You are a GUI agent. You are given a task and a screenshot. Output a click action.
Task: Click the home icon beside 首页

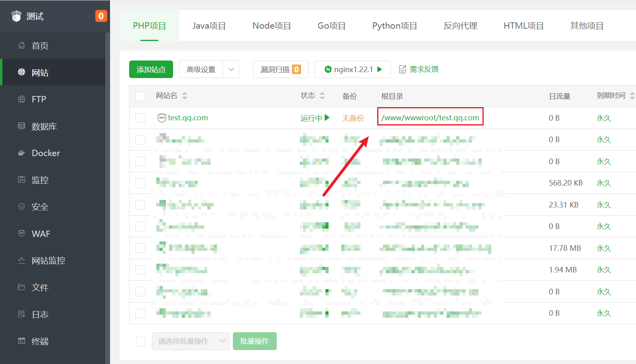pyautogui.click(x=22, y=45)
